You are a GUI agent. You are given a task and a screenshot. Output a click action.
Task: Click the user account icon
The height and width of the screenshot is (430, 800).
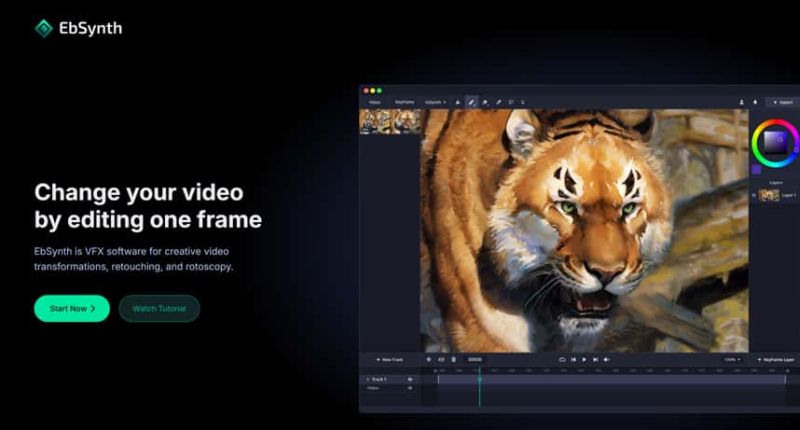[742, 102]
